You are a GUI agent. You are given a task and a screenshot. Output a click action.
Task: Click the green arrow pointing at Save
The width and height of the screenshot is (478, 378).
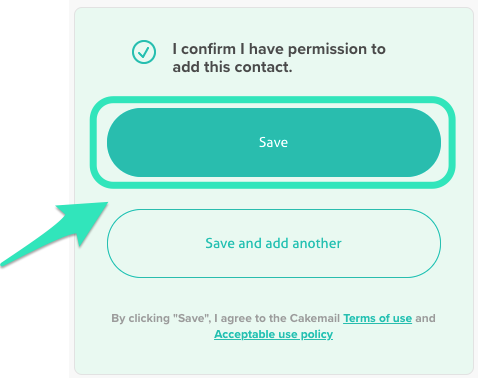57,232
